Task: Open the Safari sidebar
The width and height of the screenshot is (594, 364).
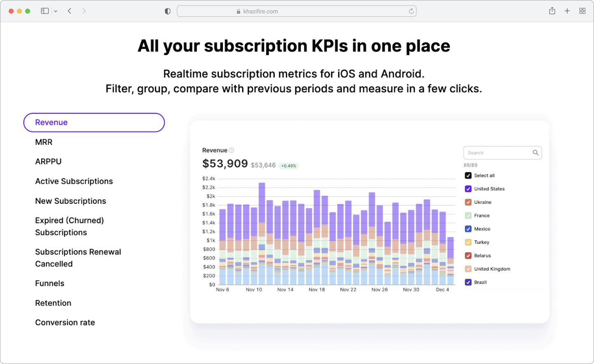Action: (44, 11)
